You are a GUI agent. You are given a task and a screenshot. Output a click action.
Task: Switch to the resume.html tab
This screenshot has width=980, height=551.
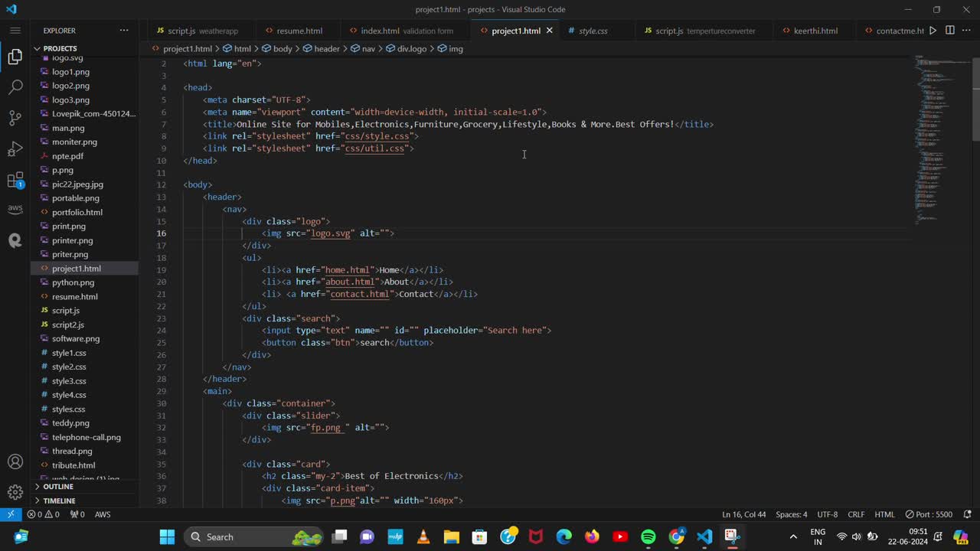[299, 31]
